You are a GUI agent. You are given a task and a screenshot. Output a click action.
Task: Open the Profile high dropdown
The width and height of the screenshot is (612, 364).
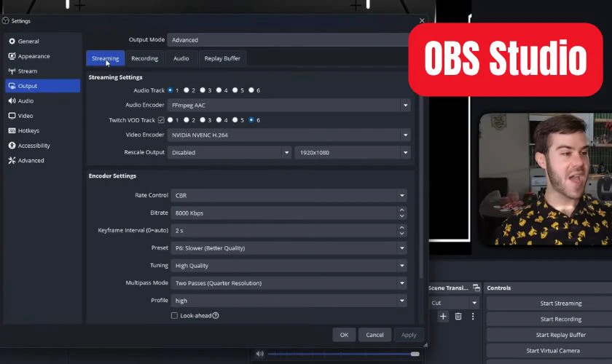[289, 301]
